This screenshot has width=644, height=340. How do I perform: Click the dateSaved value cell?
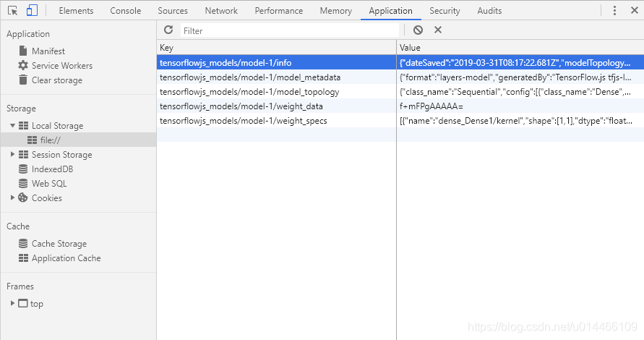[520, 62]
